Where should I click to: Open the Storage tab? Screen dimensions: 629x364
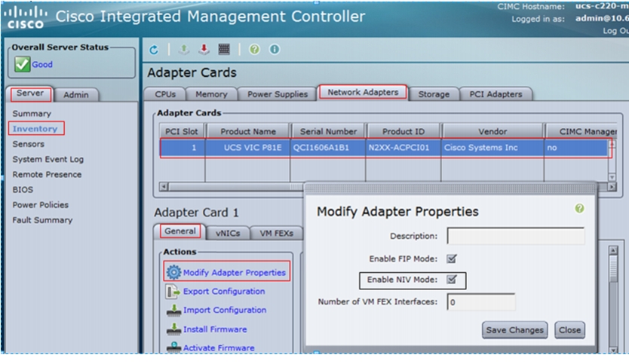click(434, 94)
